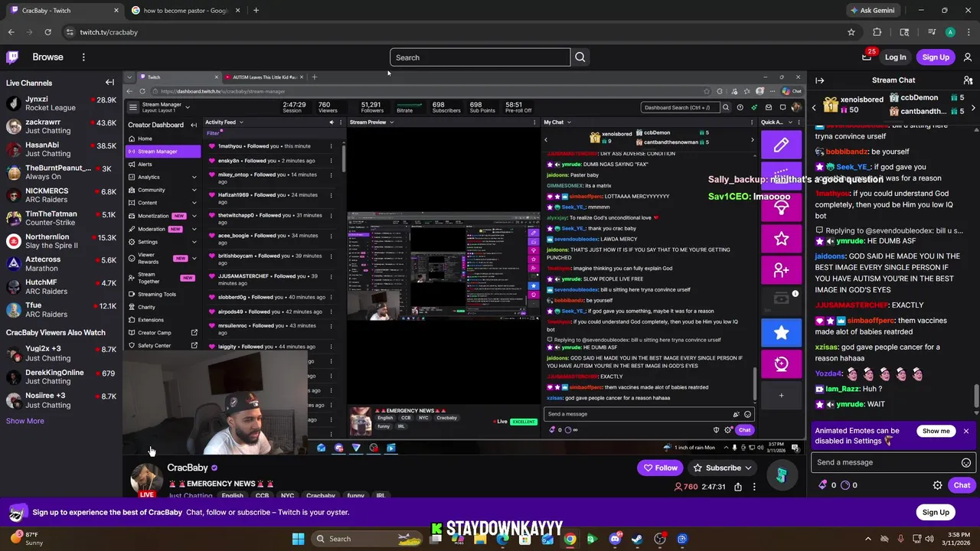Click the Twitch logo home icon
The width and height of the screenshot is (980, 551).
pos(12,57)
